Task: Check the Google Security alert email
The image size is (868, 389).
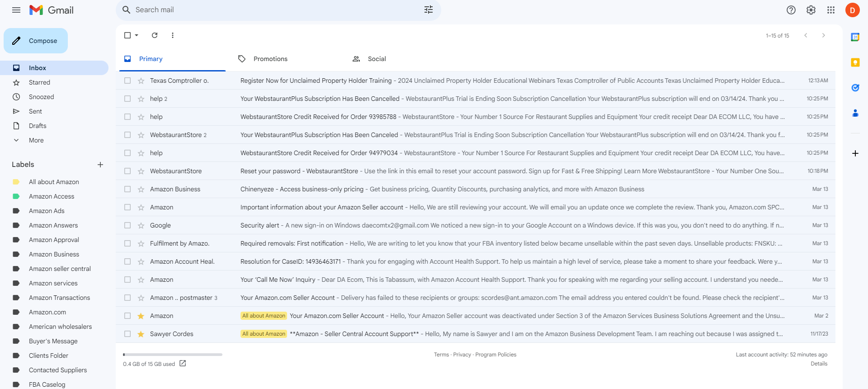Action: point(127,225)
